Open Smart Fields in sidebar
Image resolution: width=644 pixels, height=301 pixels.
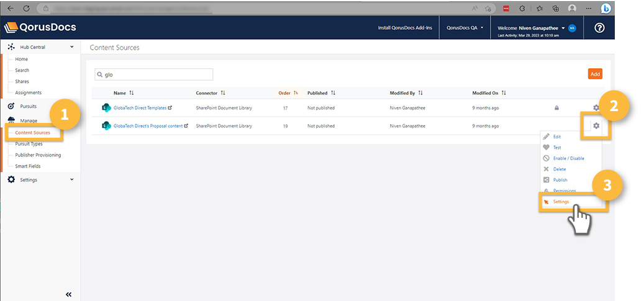pos(28,166)
